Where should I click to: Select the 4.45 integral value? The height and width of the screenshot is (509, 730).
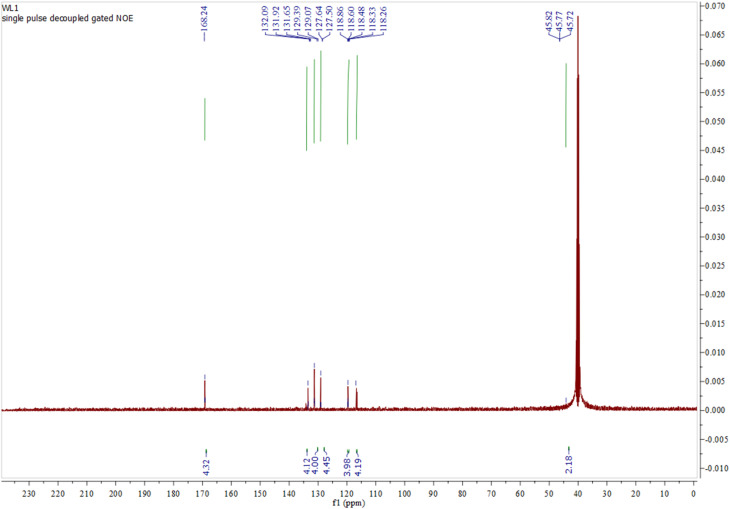point(326,466)
